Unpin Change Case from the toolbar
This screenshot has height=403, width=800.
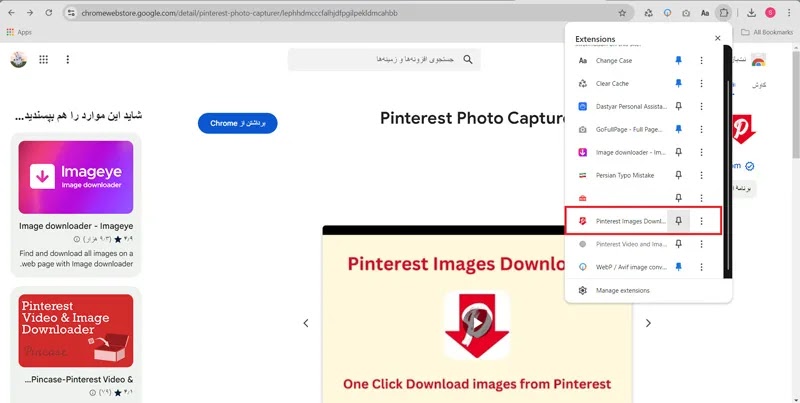679,60
